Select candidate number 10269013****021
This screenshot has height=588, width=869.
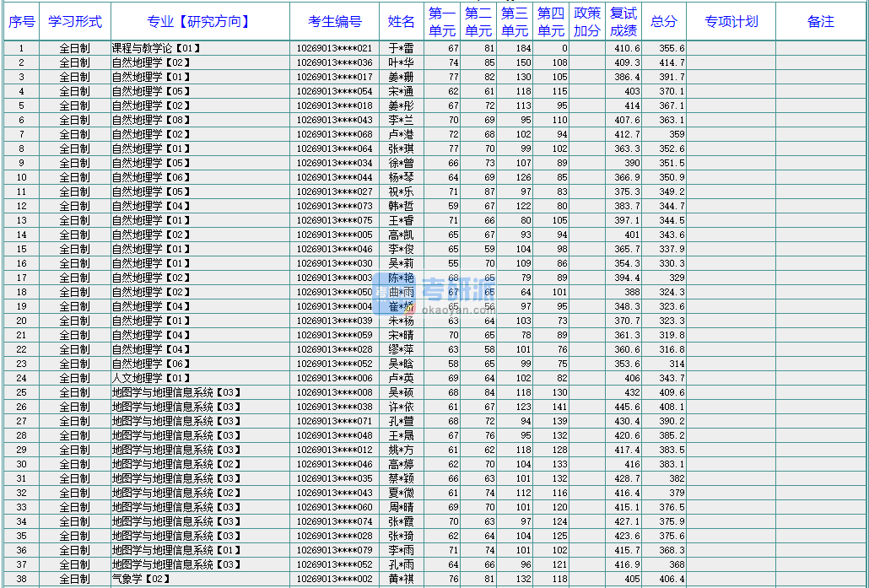335,49
